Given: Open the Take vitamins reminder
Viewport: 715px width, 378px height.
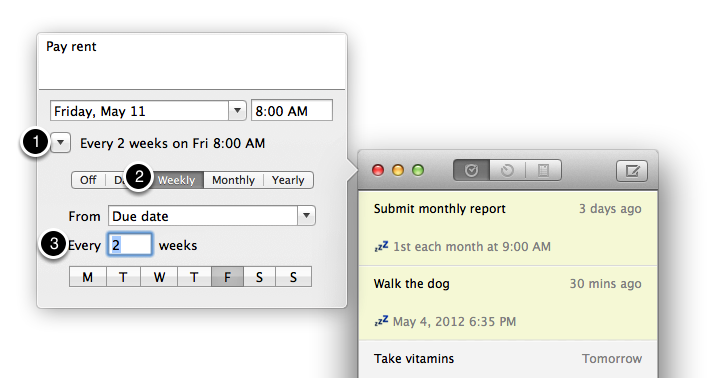Looking at the screenshot, I should [x=508, y=359].
